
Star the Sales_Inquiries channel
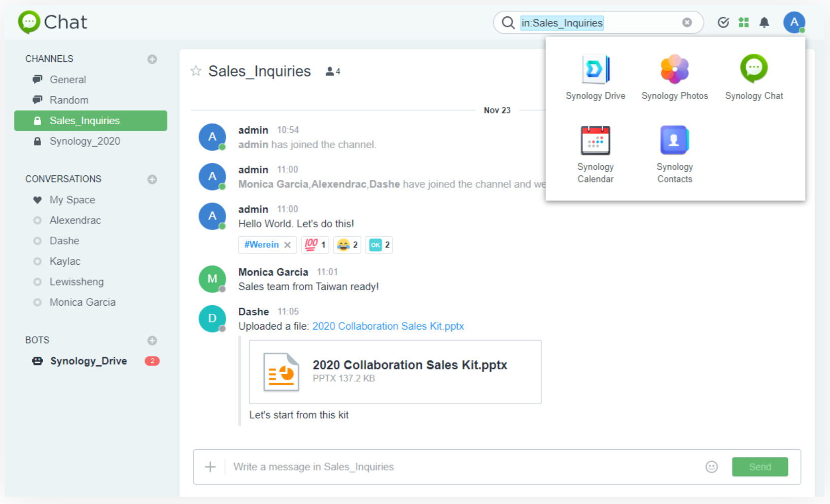196,71
